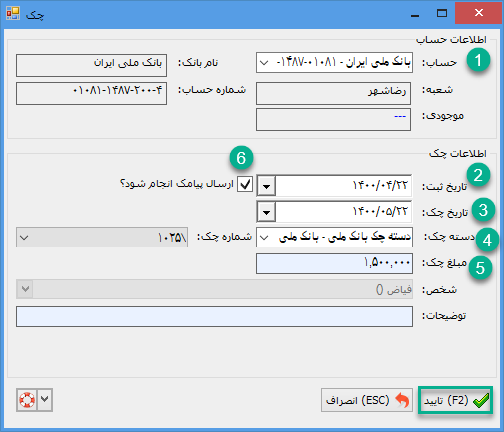Image resolution: width=504 pixels, height=432 pixels.
Task: Cancel with the انصراف (ESC) button
Action: pos(367,400)
